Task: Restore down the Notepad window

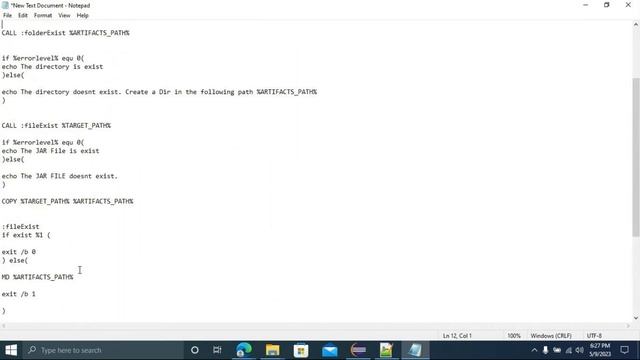Action: [607, 5]
